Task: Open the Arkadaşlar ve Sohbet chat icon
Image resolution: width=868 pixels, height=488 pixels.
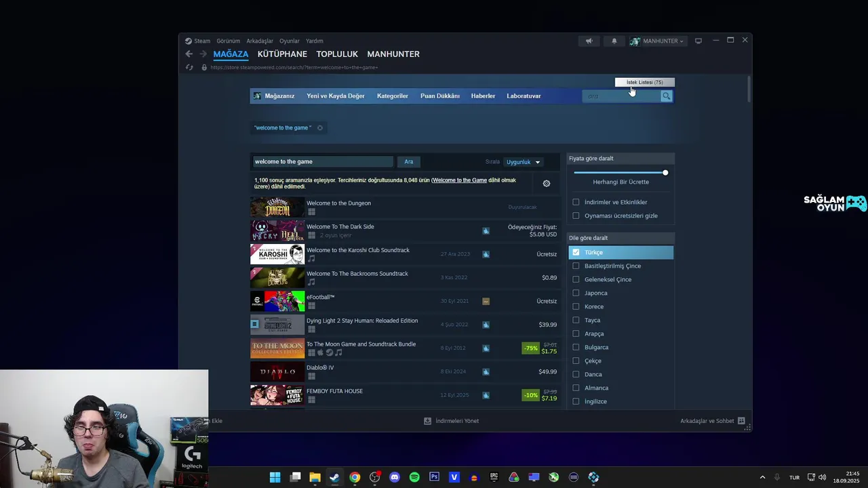Action: tap(741, 421)
